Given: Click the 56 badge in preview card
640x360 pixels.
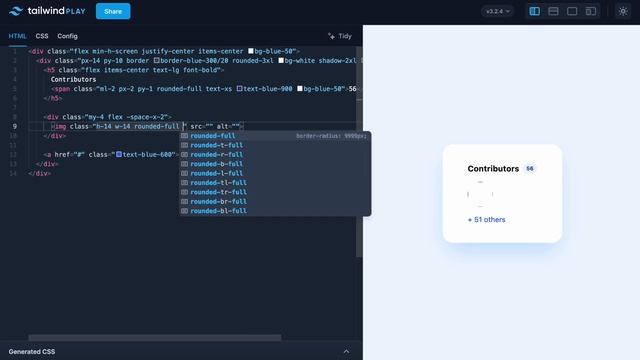Looking at the screenshot, I should tap(530, 169).
